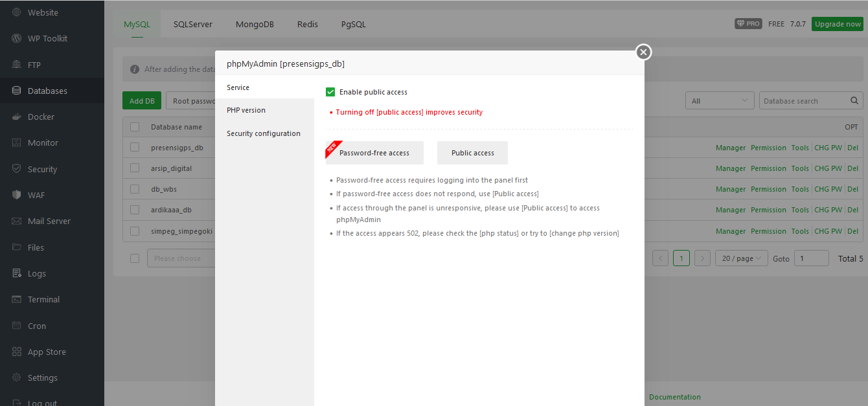Select PHP version in dialog menu

pos(246,110)
